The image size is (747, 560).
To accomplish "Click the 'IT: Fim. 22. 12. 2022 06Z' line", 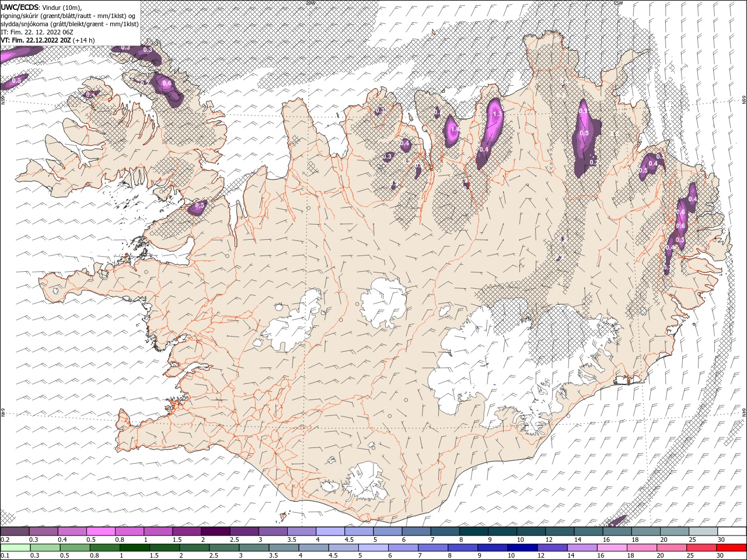I will pos(36,32).
